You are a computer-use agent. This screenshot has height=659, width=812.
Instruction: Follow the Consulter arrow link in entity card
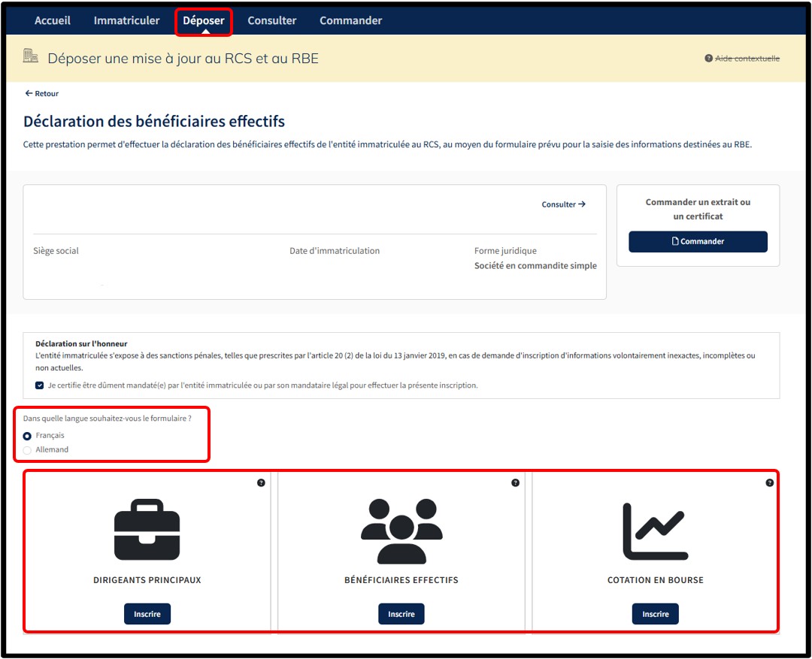pyautogui.click(x=563, y=204)
